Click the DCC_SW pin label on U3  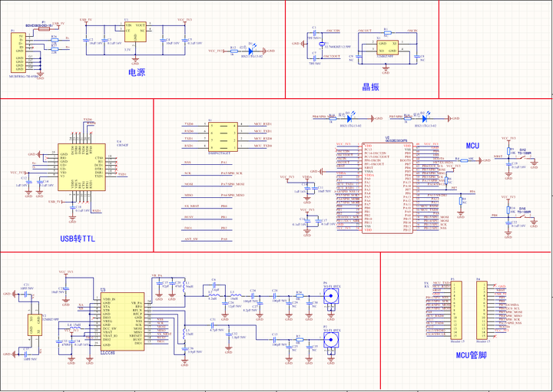109,328
